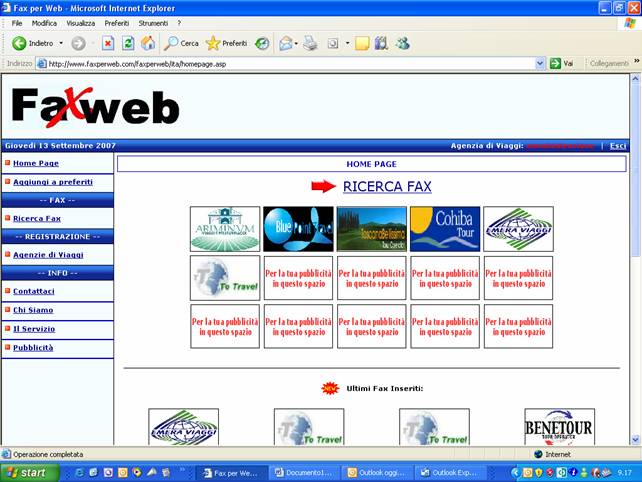Open the Benetour fax thumbnail
This screenshot has width=642, height=482.
559,427
